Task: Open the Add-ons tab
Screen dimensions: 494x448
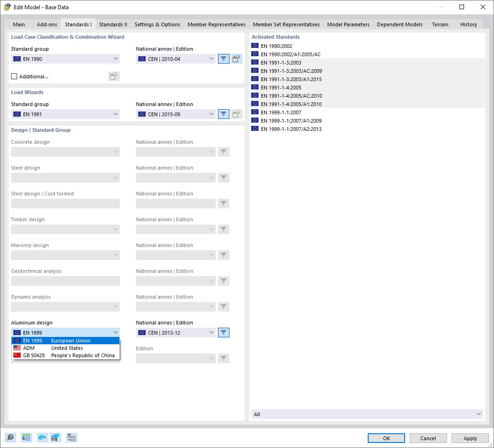Action: click(47, 24)
